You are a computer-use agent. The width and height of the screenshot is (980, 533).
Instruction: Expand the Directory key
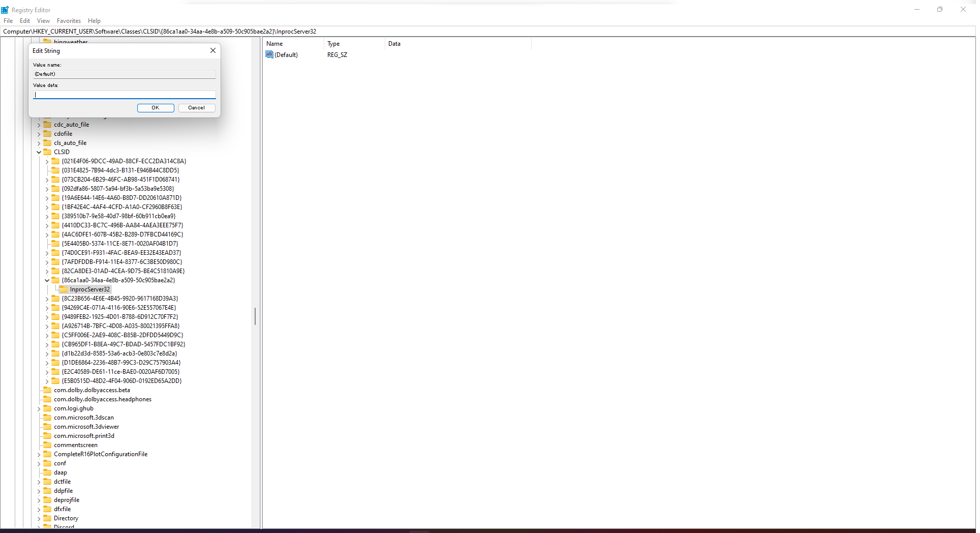[39, 518]
